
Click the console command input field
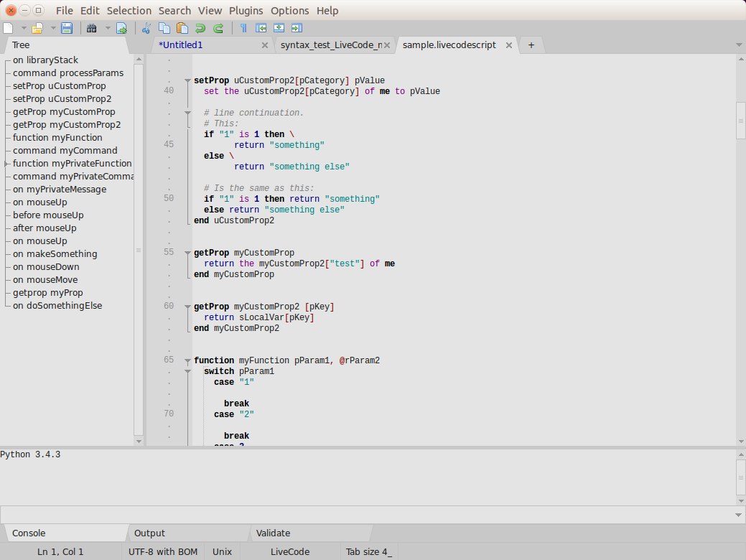click(366, 514)
